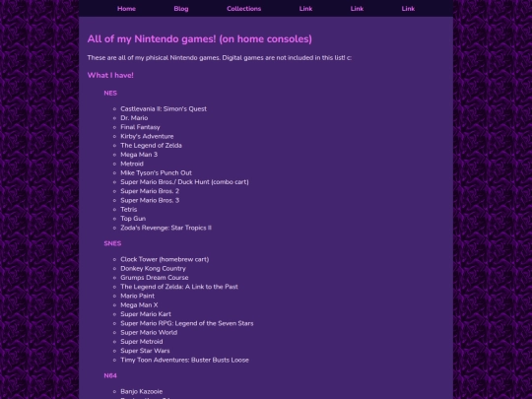Click the 'Top Gun' entry

pyautogui.click(x=133, y=219)
